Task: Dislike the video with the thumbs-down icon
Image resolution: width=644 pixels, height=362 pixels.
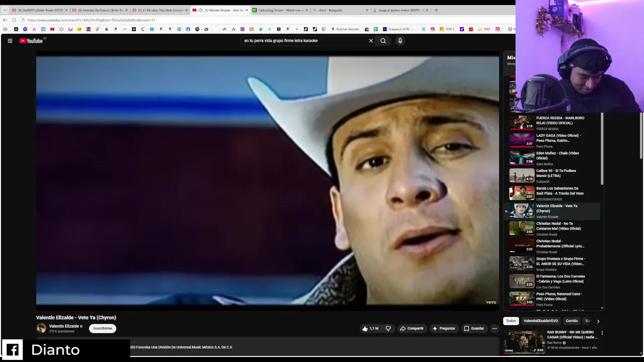Action: (x=388, y=328)
